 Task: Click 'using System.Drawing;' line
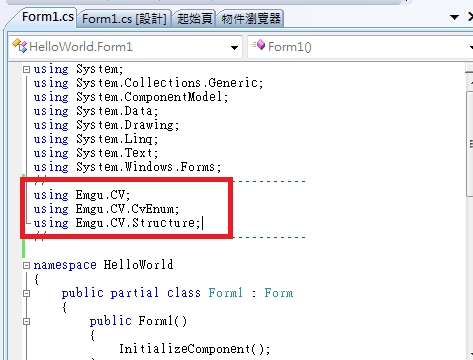click(106, 125)
